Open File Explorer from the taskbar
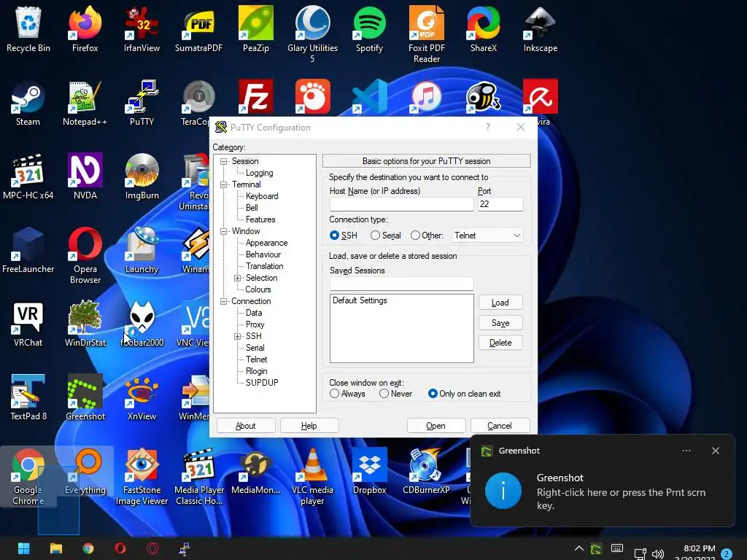 pyautogui.click(x=56, y=548)
